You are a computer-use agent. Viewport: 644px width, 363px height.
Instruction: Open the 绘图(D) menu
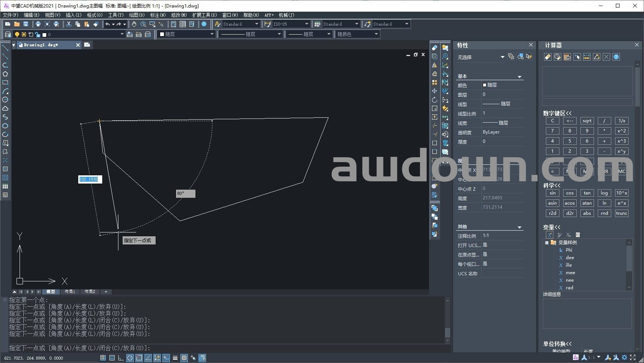[x=136, y=15]
